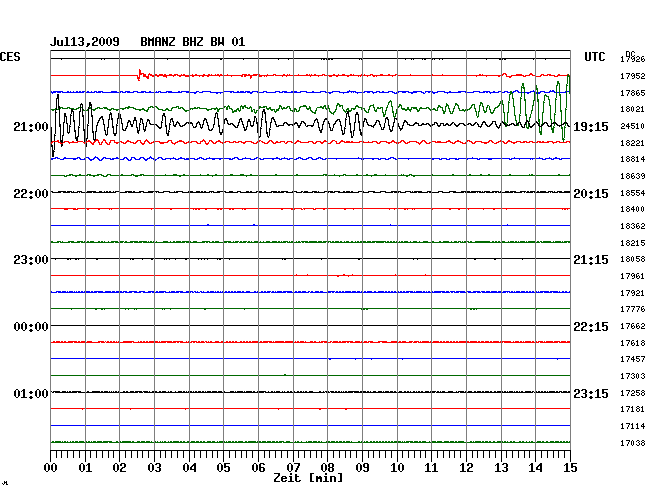650x494 pixels.
Task: Click the DC value 17114
Action: pos(633,426)
